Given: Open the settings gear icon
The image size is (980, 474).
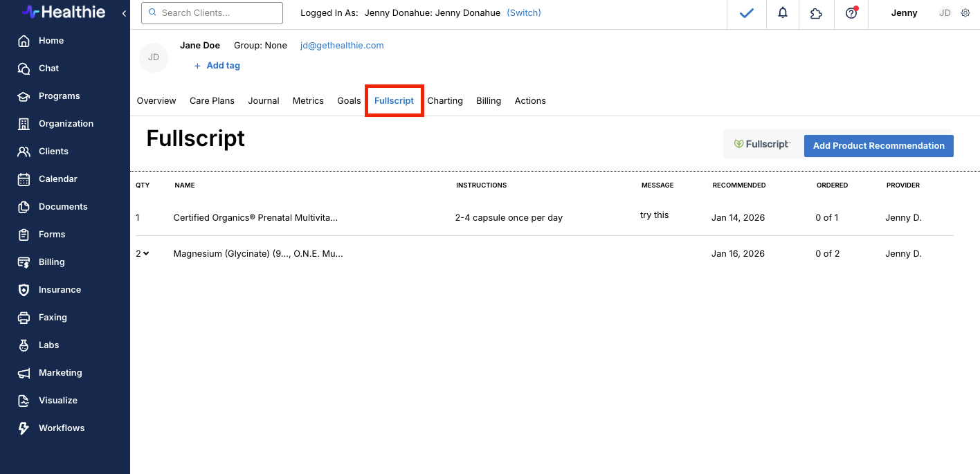Looking at the screenshot, I should point(965,13).
